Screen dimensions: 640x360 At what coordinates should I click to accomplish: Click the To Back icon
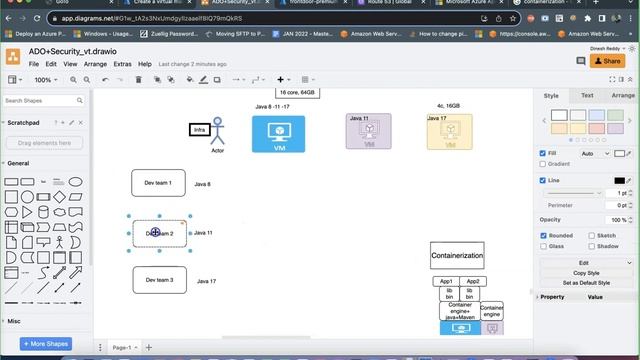(171, 80)
